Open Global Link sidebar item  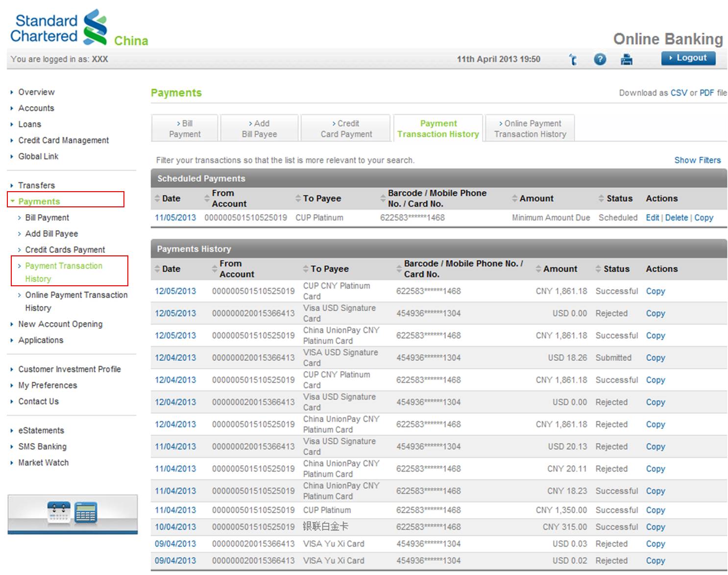38,156
